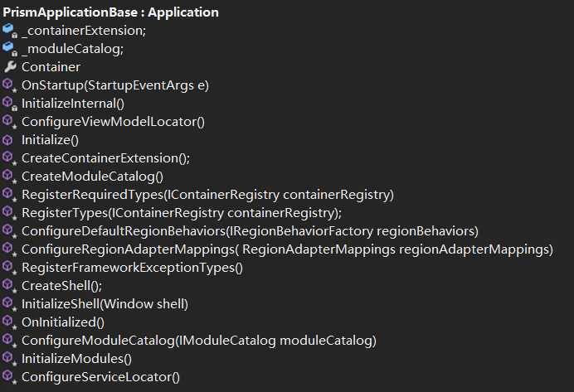This screenshot has width=574, height=392.
Task: Select the ConfigureViewModelLocator() member
Action: click(113, 122)
